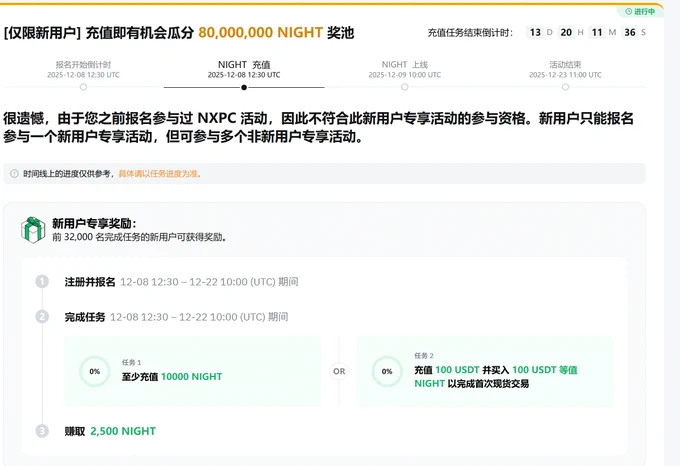The image size is (680, 466).
Task: Click the 注册并报名 step label
Action: [90, 282]
